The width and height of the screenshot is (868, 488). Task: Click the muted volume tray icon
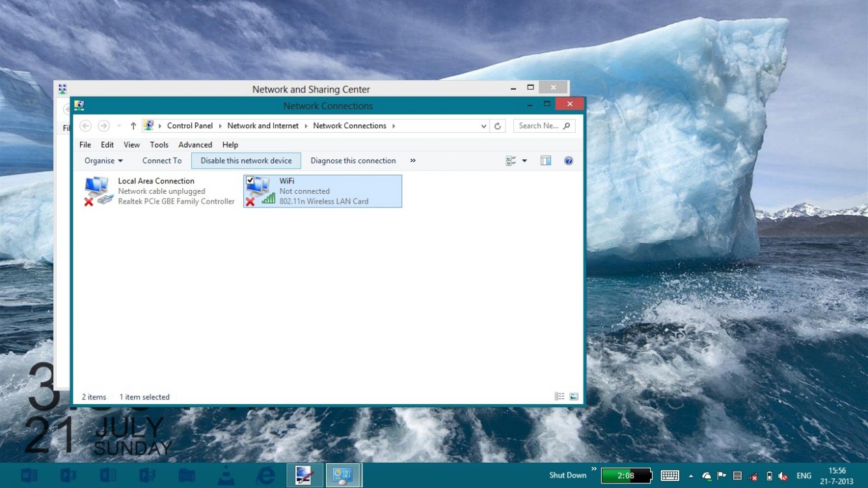click(783, 476)
